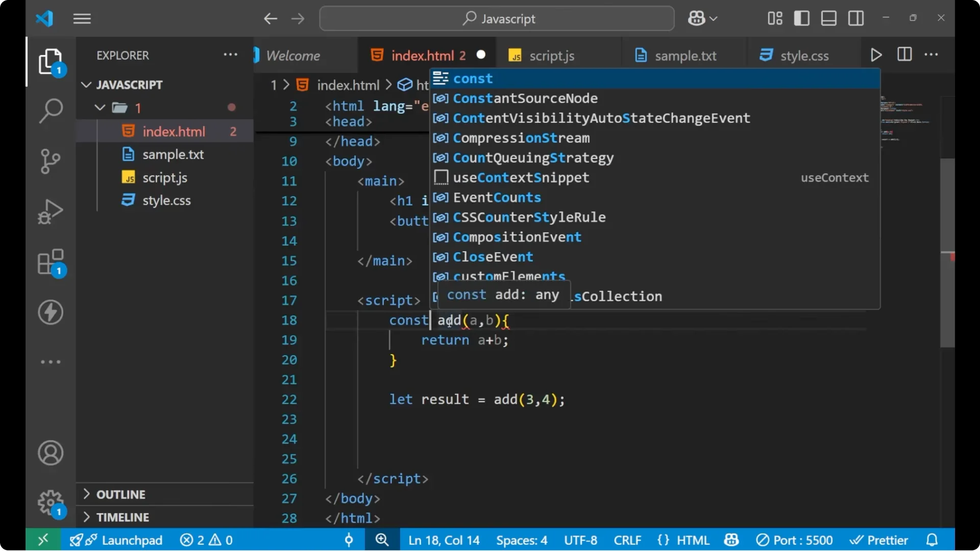Screen dimensions: 980x551
Task: Open the Extensions view
Action: [x=50, y=261]
